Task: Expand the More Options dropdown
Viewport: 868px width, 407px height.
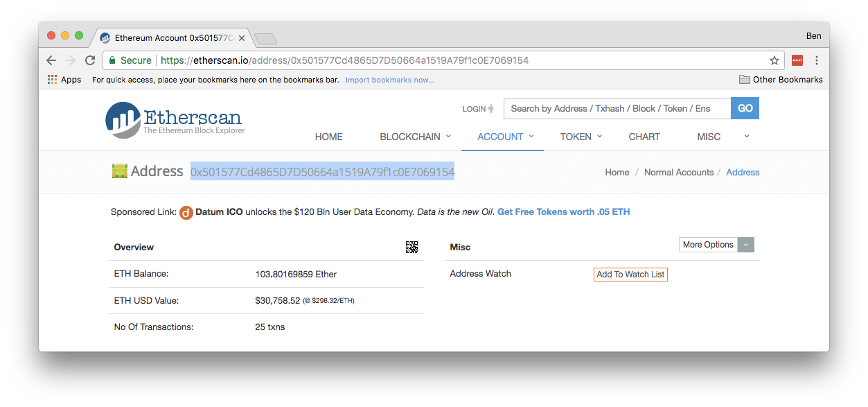Action: click(x=716, y=245)
